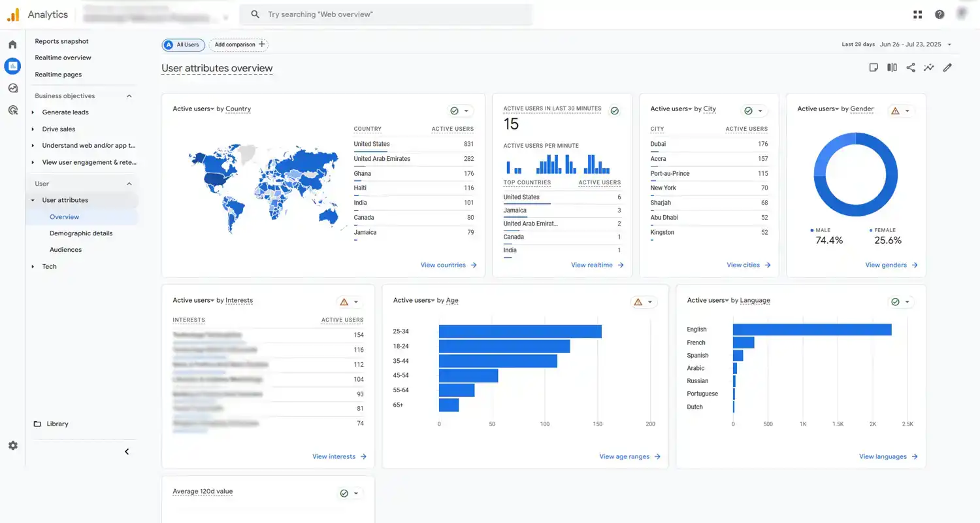Share this report

(x=911, y=67)
